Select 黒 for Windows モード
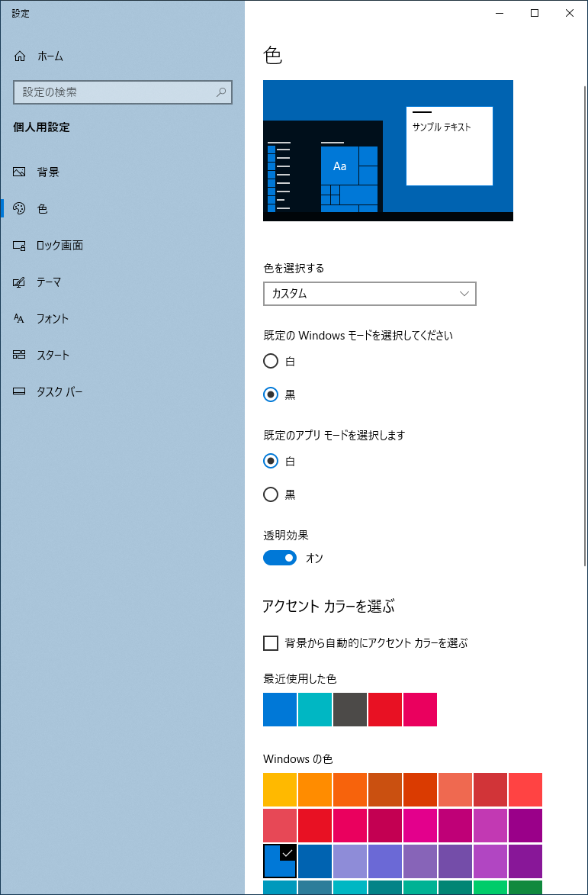 271,394
